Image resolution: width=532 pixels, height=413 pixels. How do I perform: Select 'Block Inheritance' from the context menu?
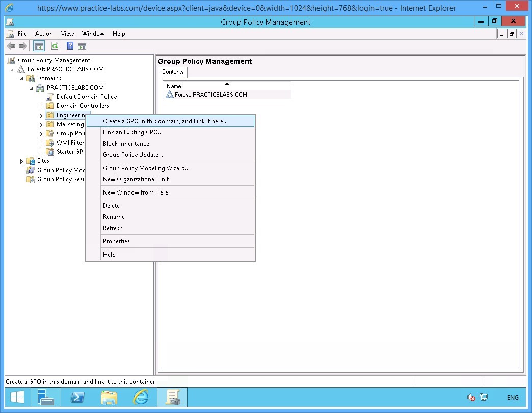(126, 144)
